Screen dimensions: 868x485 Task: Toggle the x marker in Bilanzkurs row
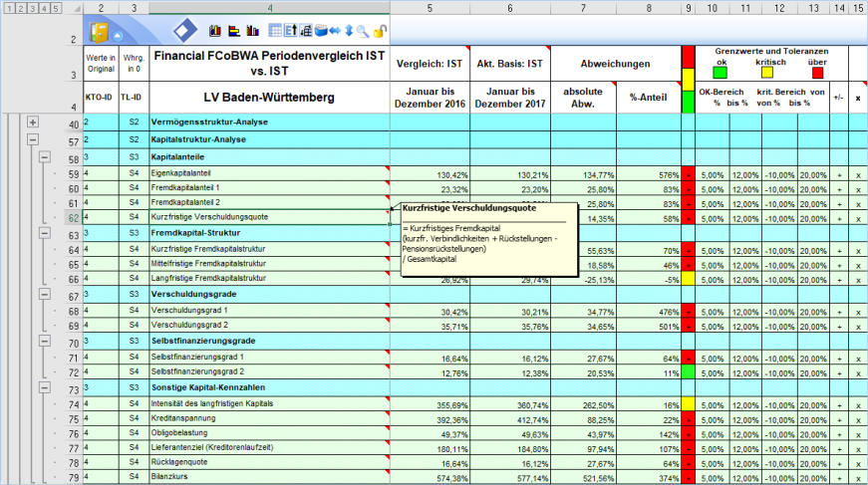pyautogui.click(x=857, y=477)
